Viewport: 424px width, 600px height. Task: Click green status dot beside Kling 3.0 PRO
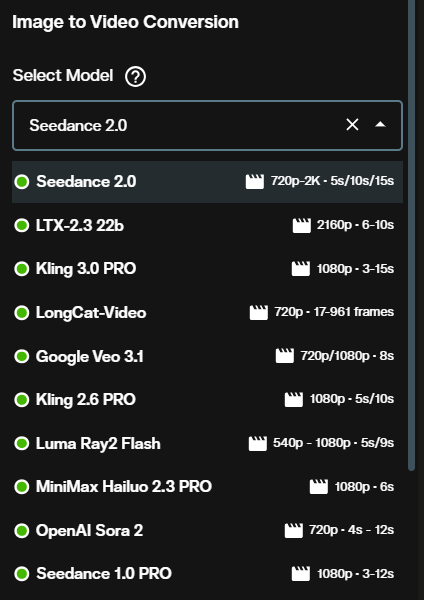point(22,269)
